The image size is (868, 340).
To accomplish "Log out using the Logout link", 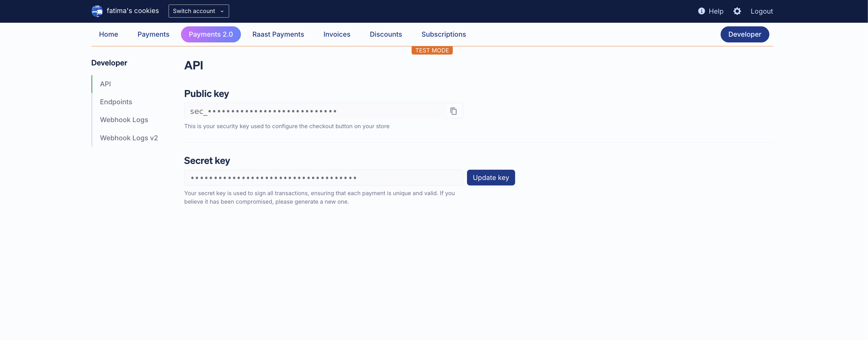I will tap(761, 11).
